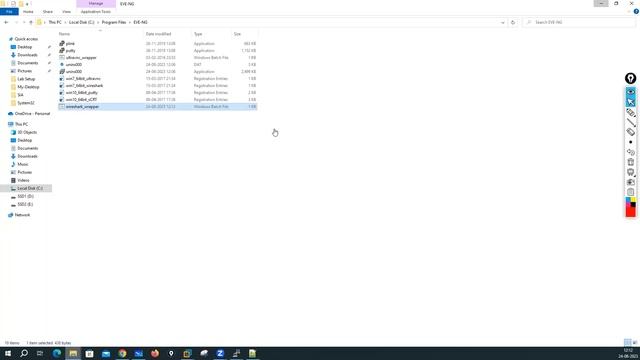Sort by Size column header

[244, 34]
